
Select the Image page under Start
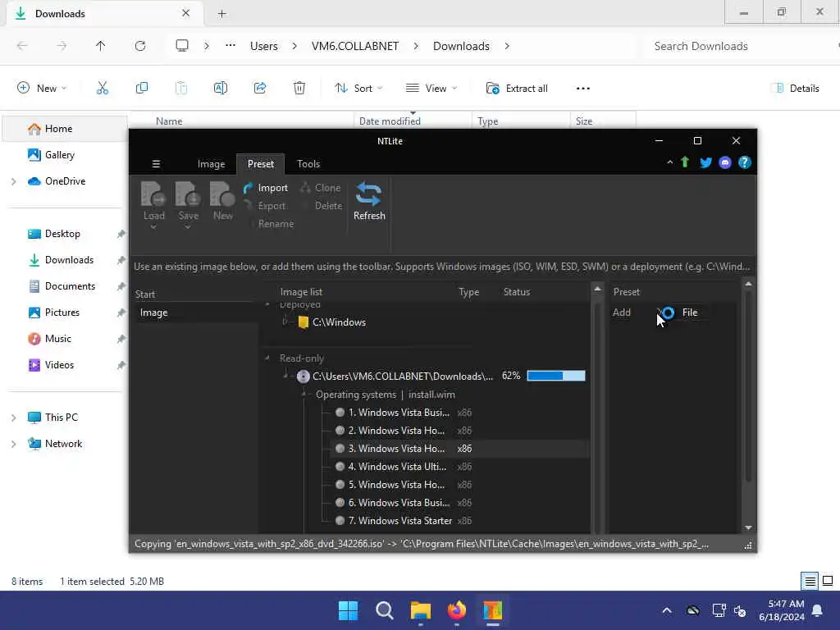click(153, 313)
